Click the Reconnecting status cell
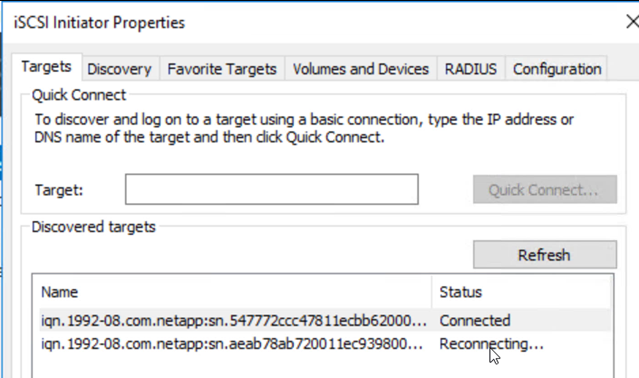The image size is (639, 378). pyautogui.click(x=491, y=344)
